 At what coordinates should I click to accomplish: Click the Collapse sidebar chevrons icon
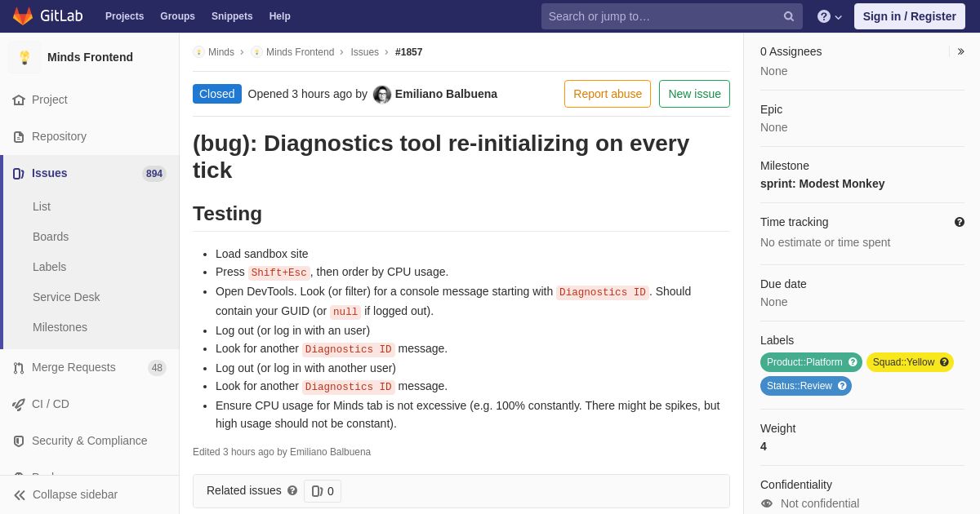[20, 495]
